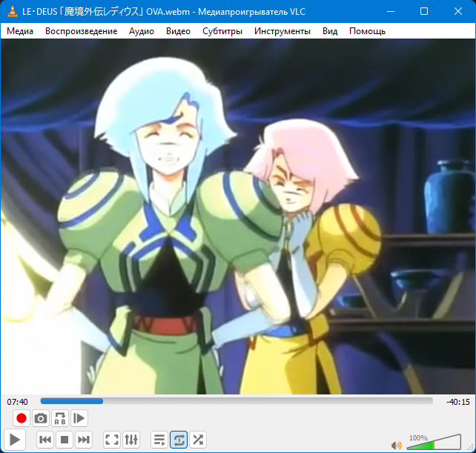Close the VLC media player window
Screen dimensions: 476x453
pos(457,12)
